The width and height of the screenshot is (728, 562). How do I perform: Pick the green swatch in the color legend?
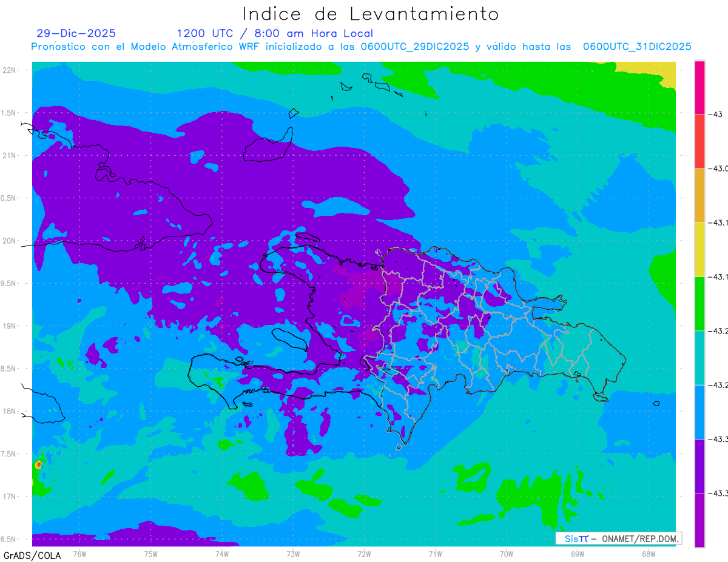[699, 303]
